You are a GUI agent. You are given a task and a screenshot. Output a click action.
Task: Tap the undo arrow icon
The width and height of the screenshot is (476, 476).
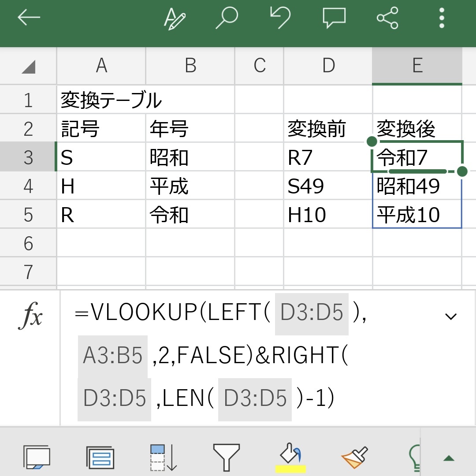[280, 18]
